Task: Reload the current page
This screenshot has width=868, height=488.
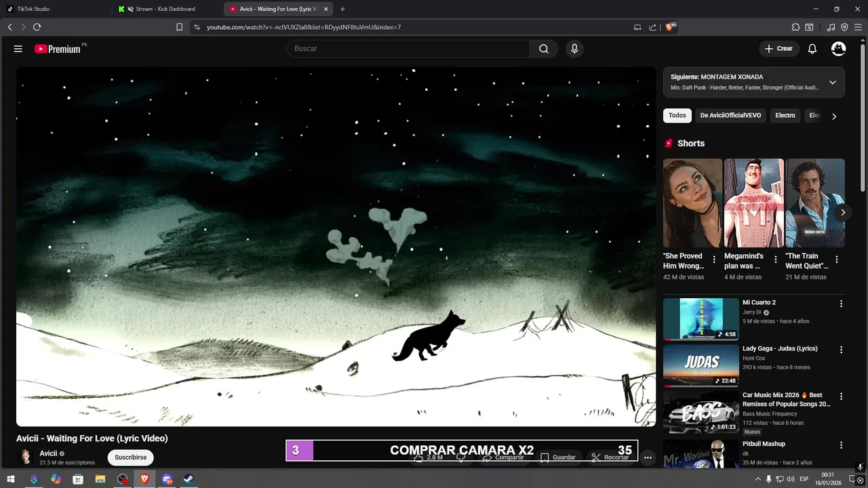Action: tap(37, 27)
